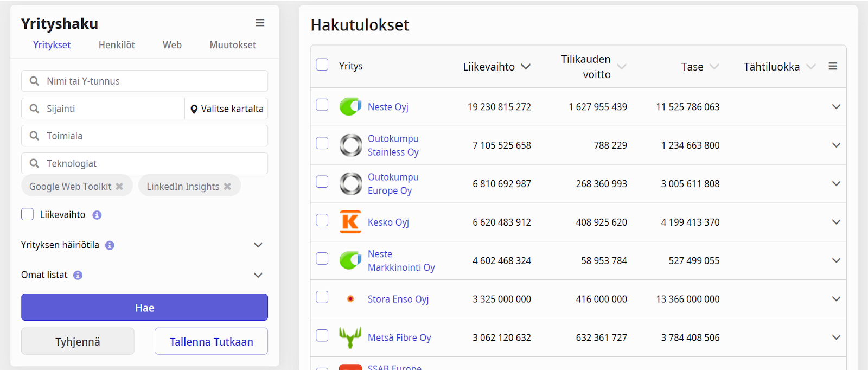Open the Stora Enso Oyj link
The width and height of the screenshot is (868, 370).
coord(398,299)
